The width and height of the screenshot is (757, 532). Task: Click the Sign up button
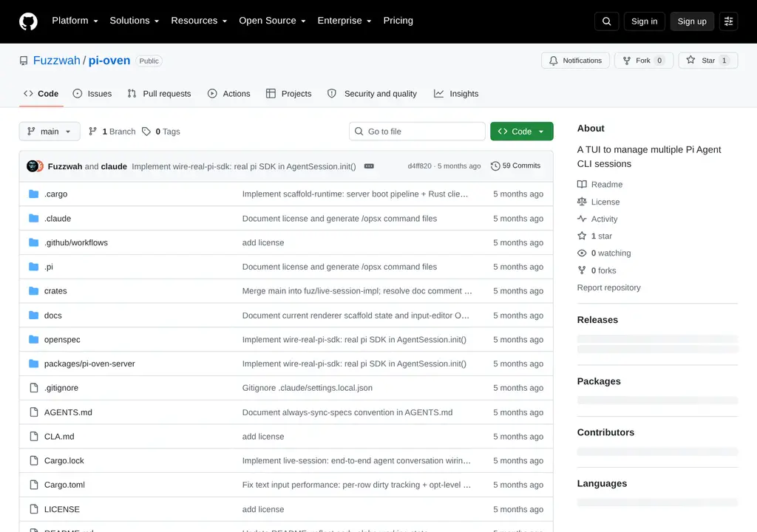coord(692,21)
